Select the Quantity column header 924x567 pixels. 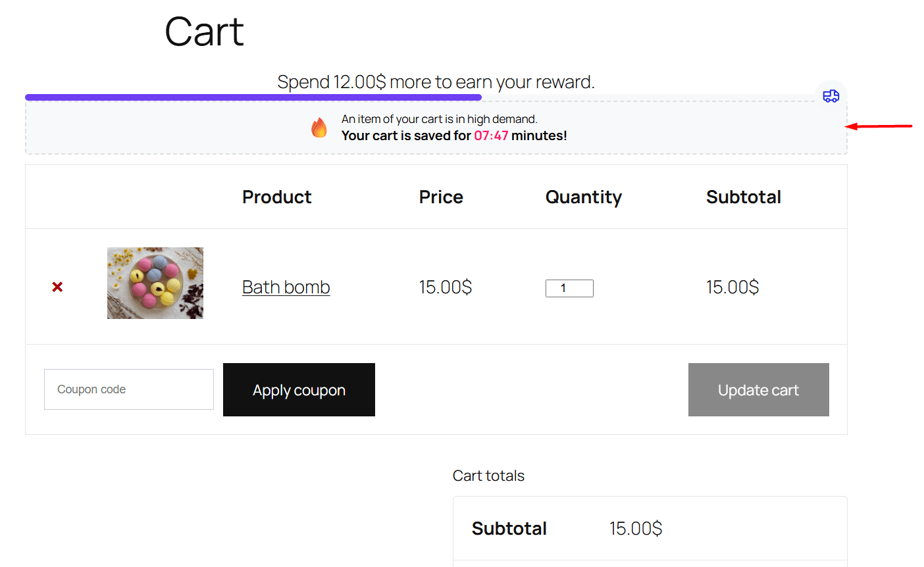pyautogui.click(x=583, y=197)
